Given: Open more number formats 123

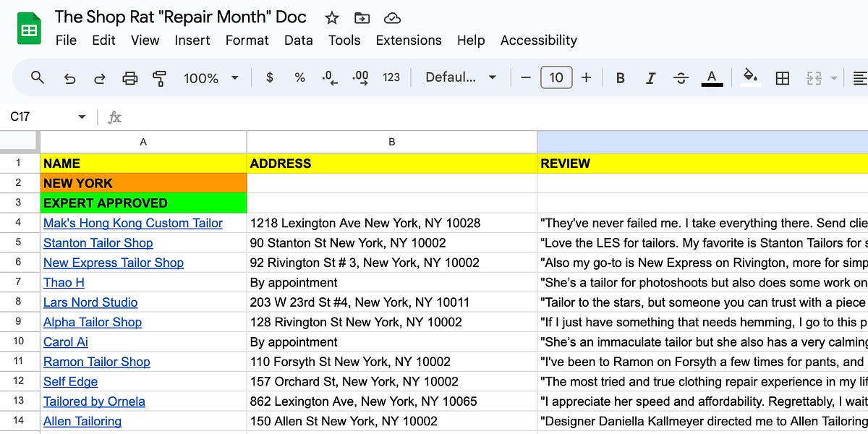Looking at the screenshot, I should (x=391, y=77).
